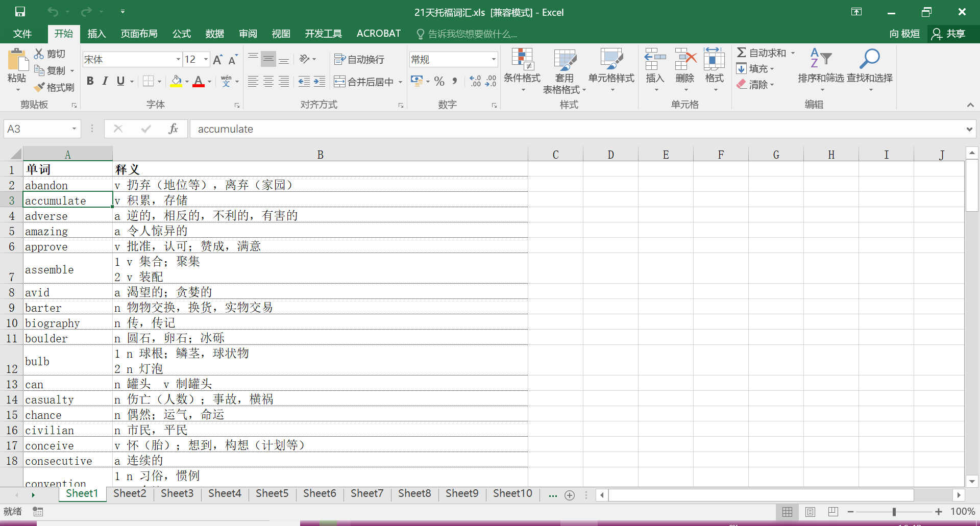Image resolution: width=980 pixels, height=526 pixels.
Task: Switch to the Sheet2 tab
Action: coord(130,493)
